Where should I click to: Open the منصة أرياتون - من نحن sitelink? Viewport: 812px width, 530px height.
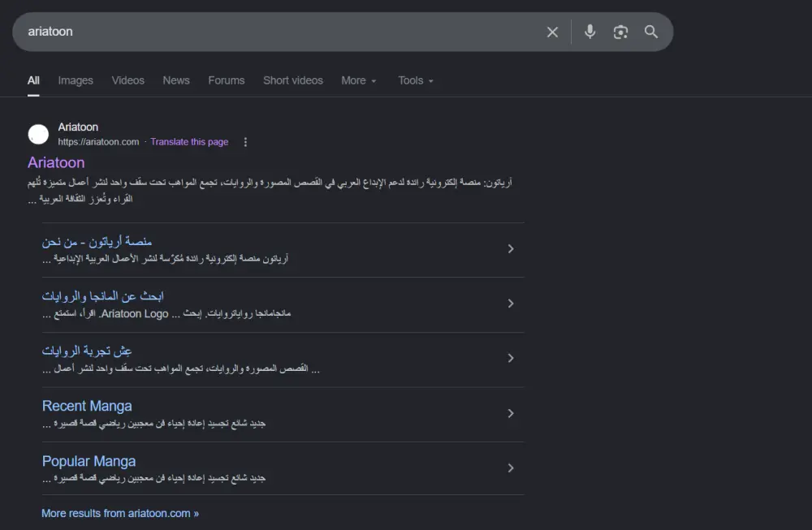[x=97, y=242]
